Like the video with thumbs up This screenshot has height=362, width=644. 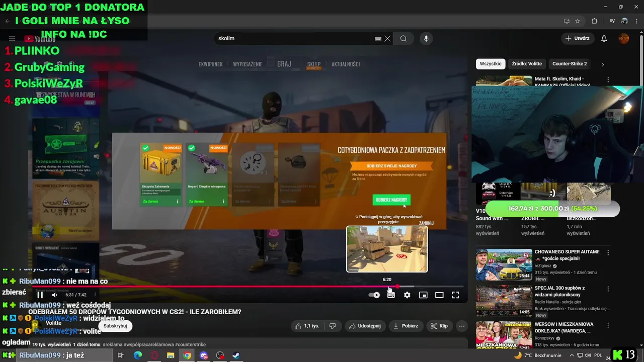(307, 326)
